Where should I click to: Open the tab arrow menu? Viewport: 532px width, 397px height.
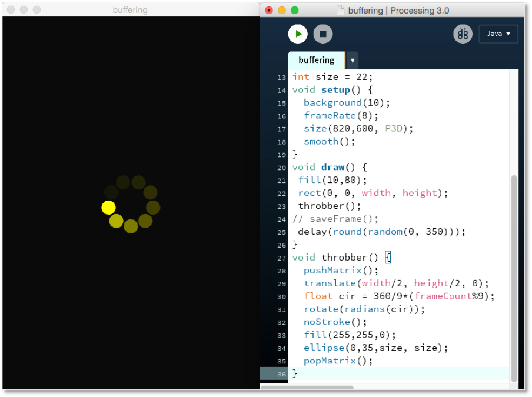[353, 61]
